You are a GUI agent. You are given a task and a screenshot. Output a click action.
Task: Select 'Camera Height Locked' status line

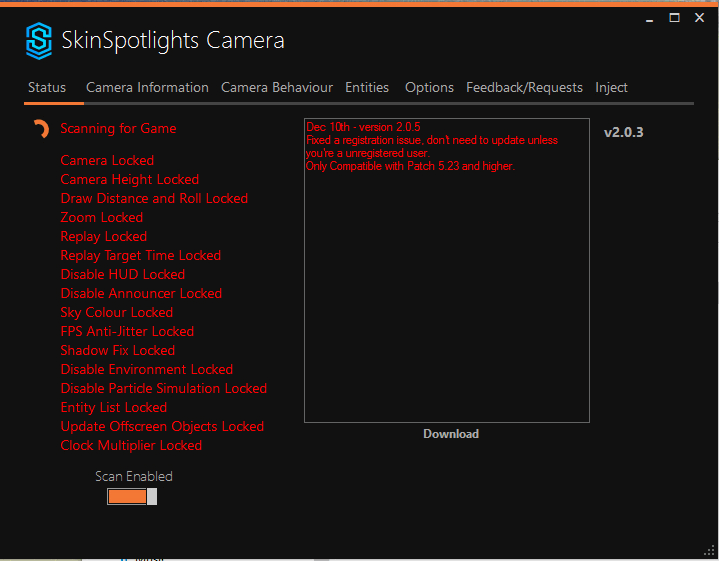tap(130, 179)
